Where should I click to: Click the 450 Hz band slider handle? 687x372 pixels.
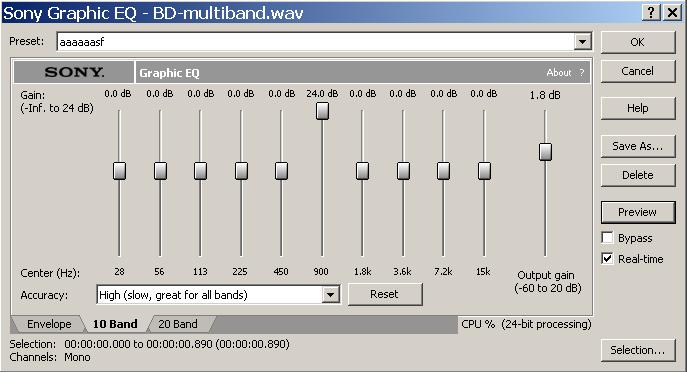click(281, 171)
